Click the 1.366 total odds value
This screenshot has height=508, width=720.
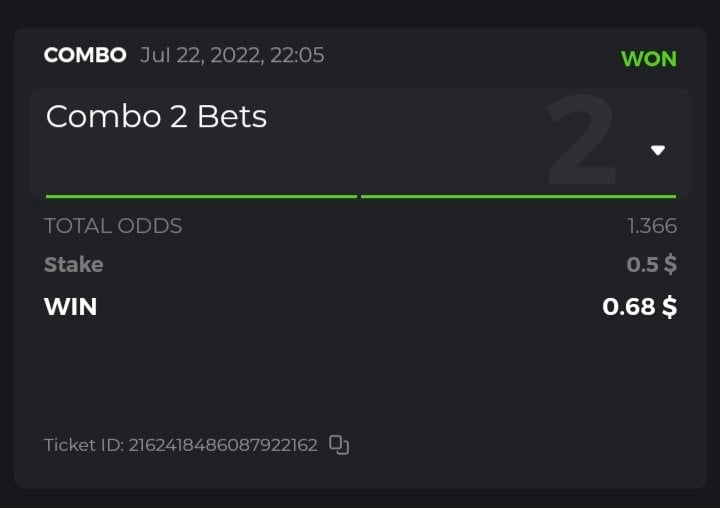pyautogui.click(x=652, y=226)
